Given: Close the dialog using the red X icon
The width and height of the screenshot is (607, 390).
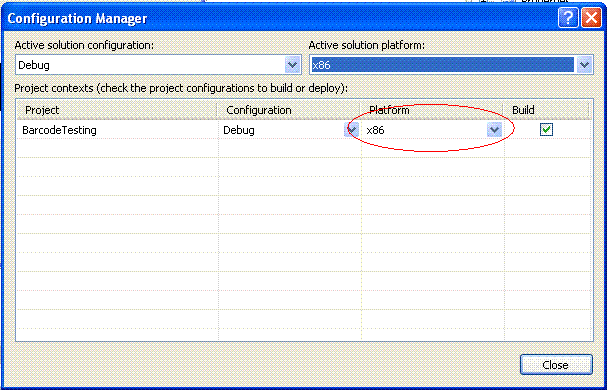Looking at the screenshot, I should coord(591,18).
